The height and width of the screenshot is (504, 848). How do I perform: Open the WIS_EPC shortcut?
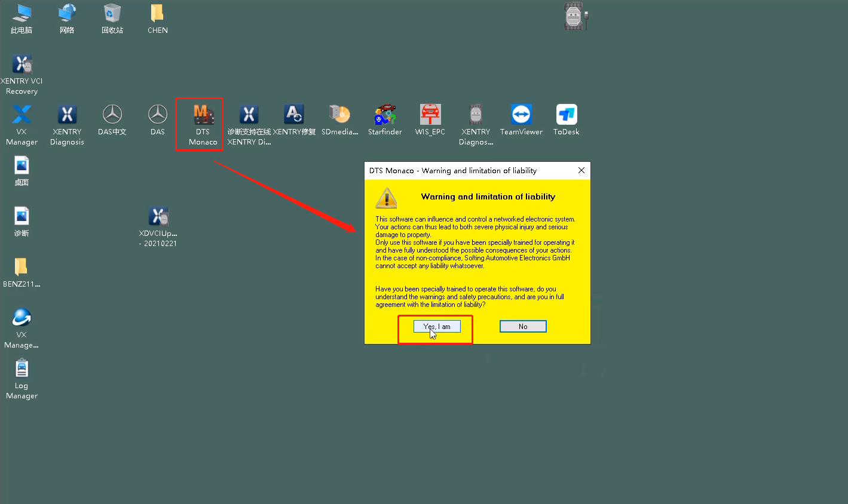[430, 120]
